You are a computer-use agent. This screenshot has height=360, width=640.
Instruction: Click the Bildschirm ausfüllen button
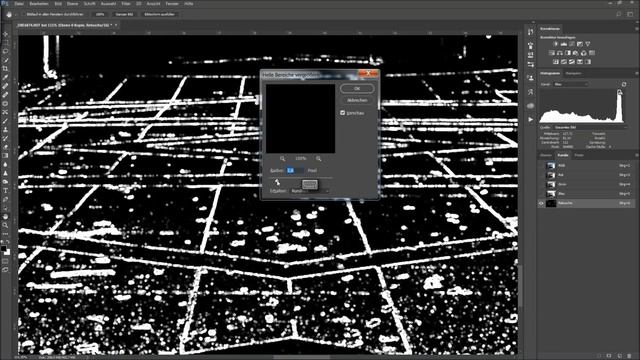pyautogui.click(x=159, y=14)
